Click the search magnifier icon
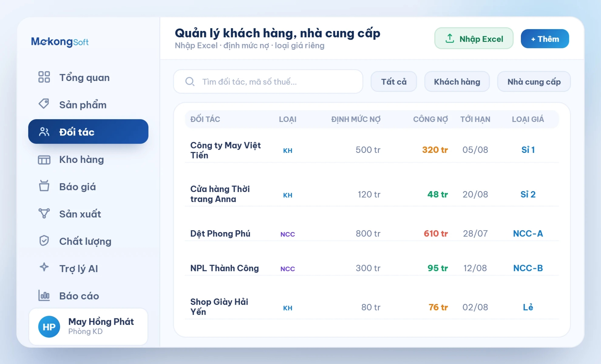Image resolution: width=601 pixels, height=364 pixels. (x=190, y=82)
